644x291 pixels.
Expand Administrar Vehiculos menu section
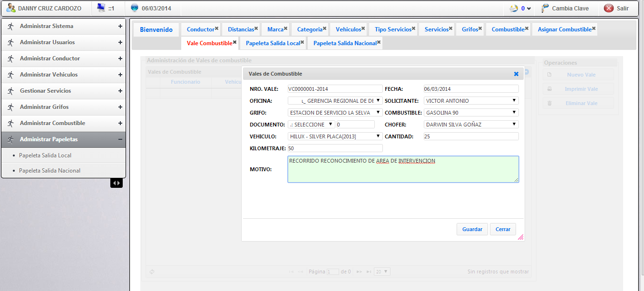click(x=120, y=75)
